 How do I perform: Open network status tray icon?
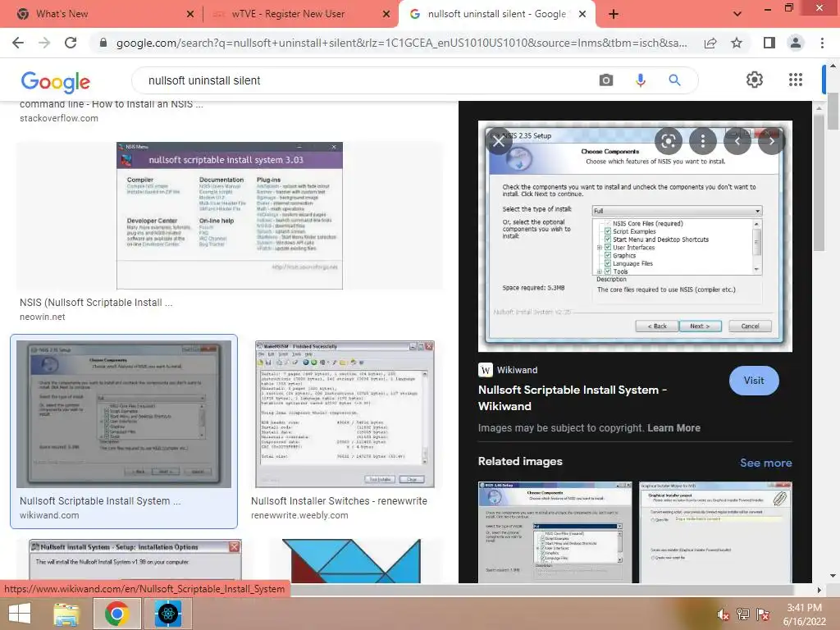(x=743, y=614)
